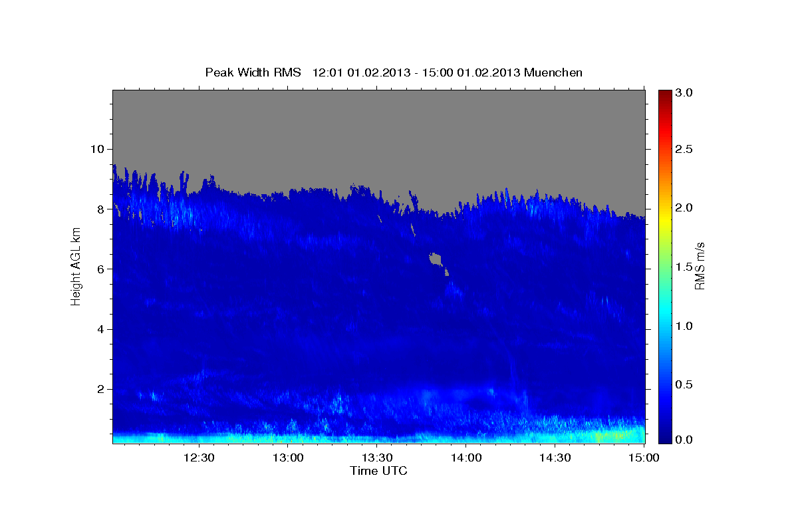Click the colorbar value 2.0

click(684, 207)
